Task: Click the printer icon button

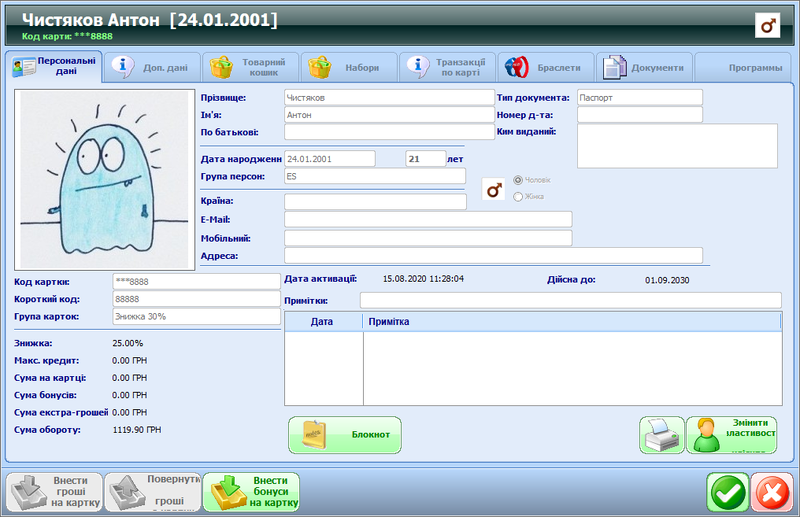Action: [661, 435]
